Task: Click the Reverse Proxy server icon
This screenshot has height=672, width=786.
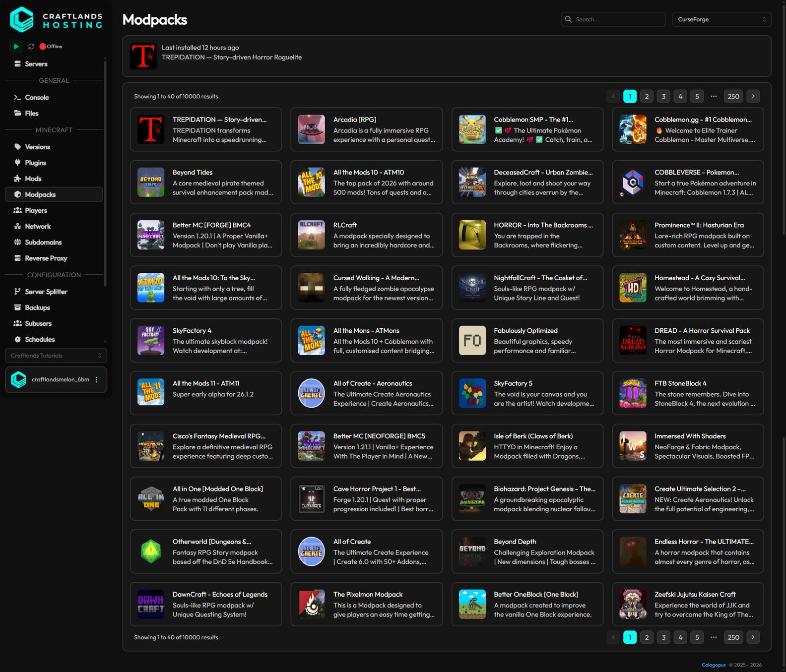Action: [17, 258]
